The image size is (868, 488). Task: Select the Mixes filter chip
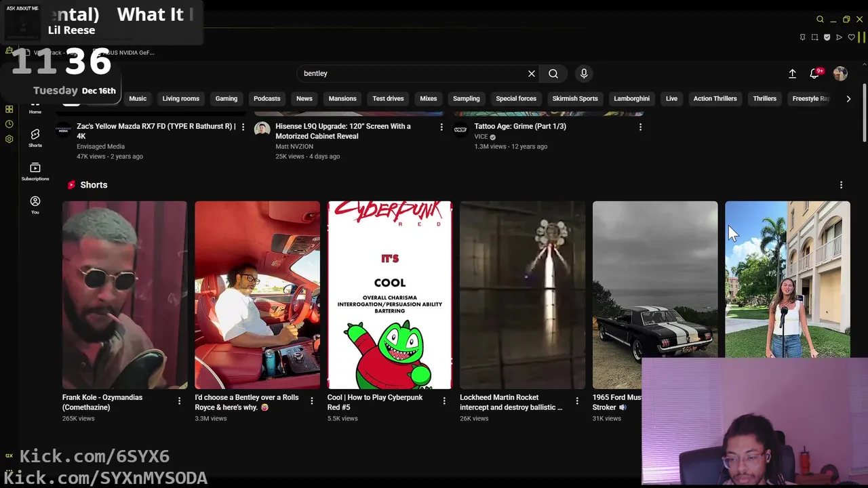tap(429, 98)
